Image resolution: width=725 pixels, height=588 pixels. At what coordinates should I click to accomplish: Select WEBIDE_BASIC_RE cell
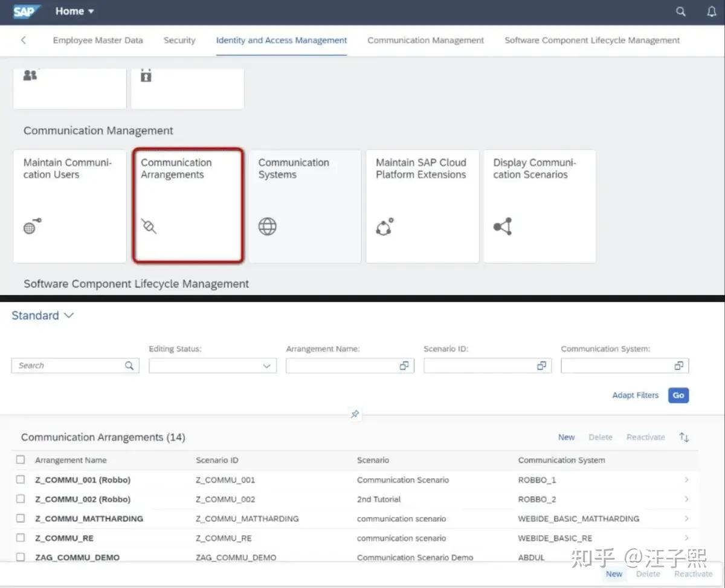tap(555, 538)
